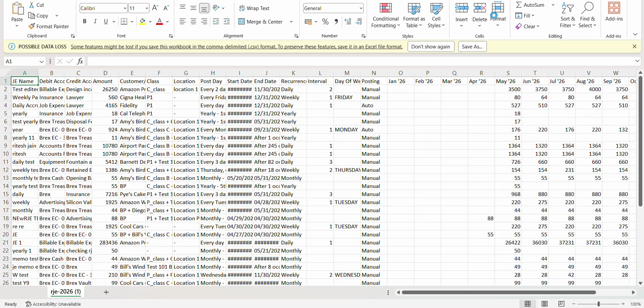The width and height of the screenshot is (644, 308).
Task: Activate the Format Painter brush
Action: 32,26
